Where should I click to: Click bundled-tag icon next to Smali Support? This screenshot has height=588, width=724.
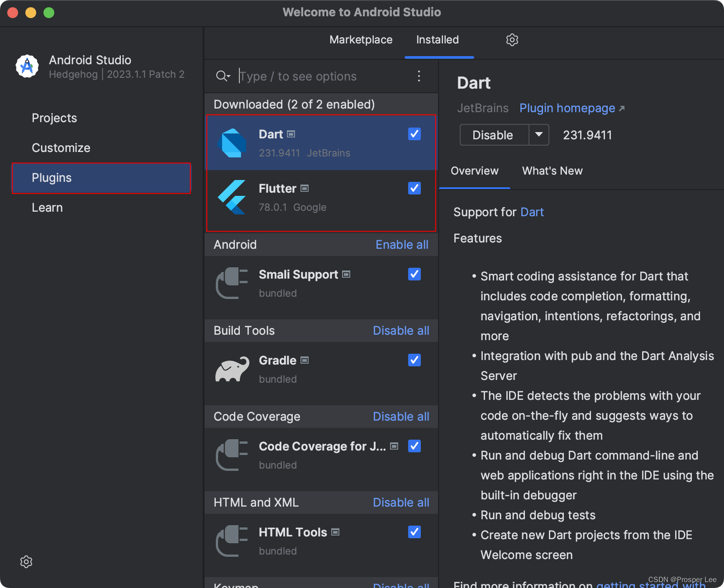pos(346,275)
